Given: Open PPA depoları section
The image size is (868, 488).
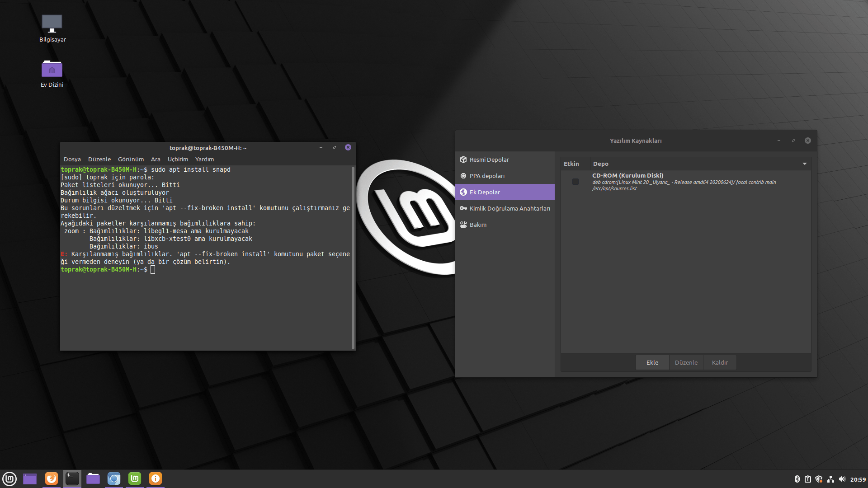Looking at the screenshot, I should 487,176.
